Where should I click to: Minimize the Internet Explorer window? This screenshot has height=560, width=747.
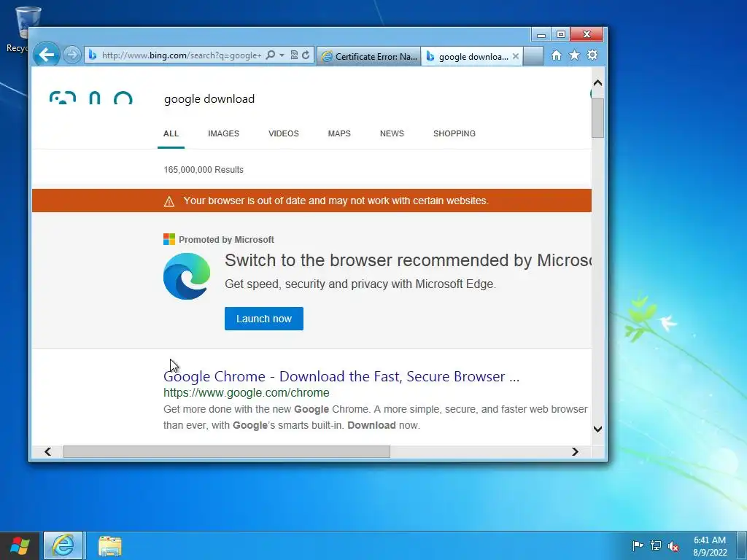541,34
